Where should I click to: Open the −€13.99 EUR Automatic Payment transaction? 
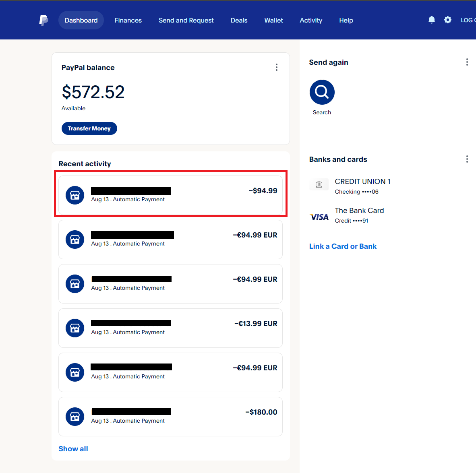pos(170,328)
